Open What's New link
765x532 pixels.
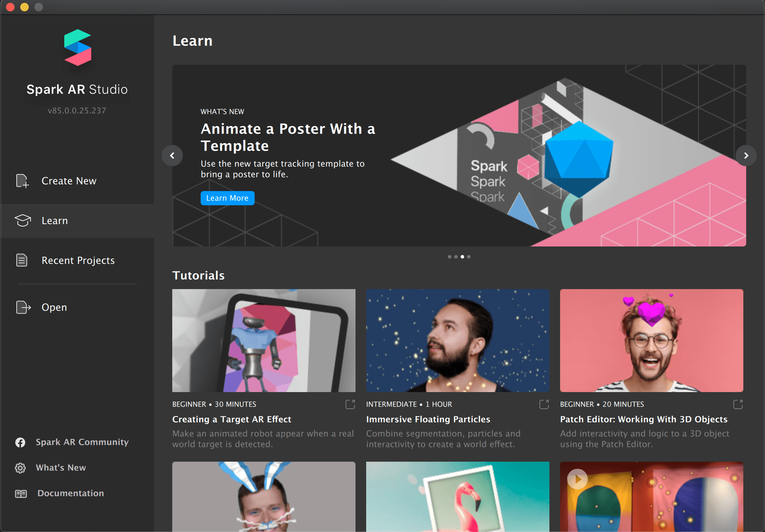point(61,468)
